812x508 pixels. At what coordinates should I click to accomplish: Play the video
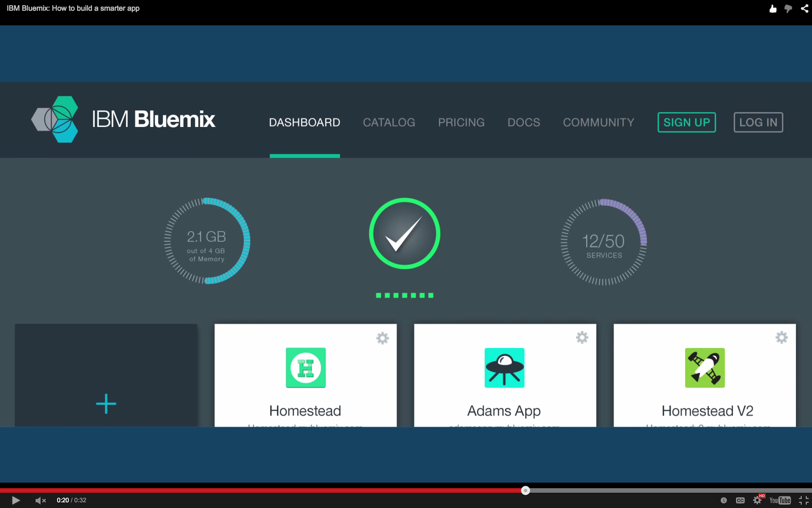[16, 500]
